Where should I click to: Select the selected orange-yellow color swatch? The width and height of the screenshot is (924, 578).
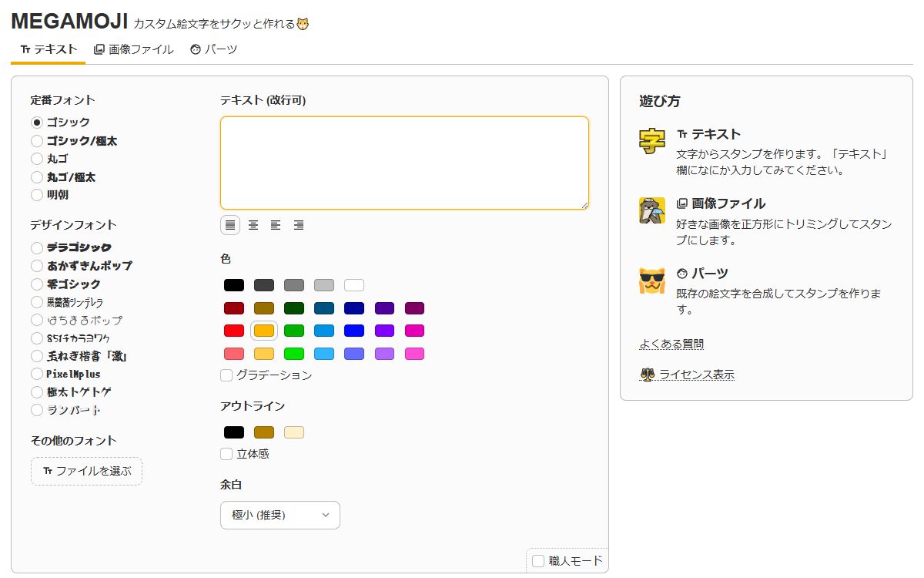coord(264,331)
